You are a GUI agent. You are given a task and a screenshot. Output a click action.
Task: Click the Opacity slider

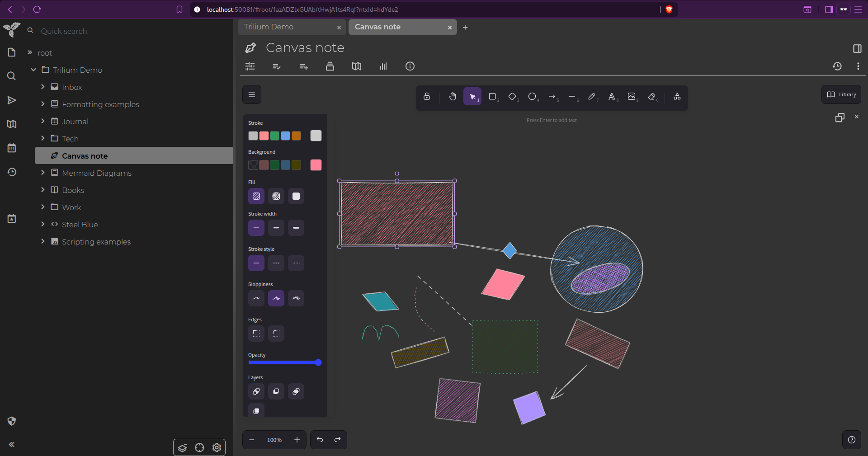(x=285, y=362)
